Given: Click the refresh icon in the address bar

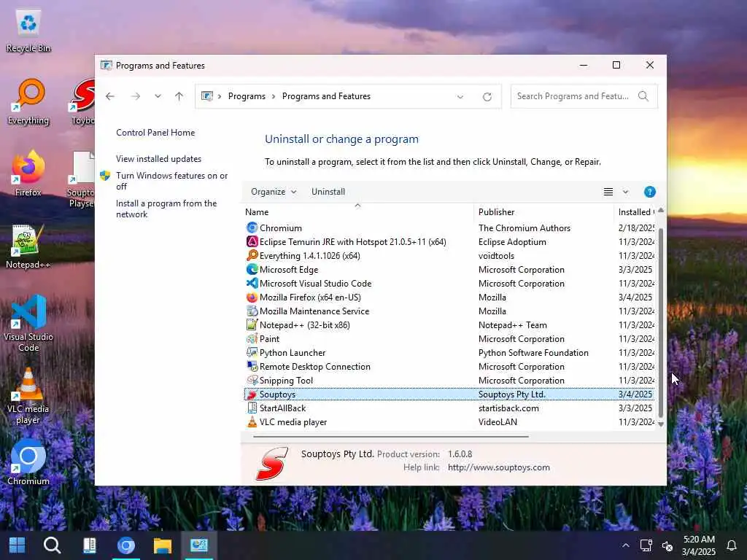Looking at the screenshot, I should pyautogui.click(x=487, y=97).
